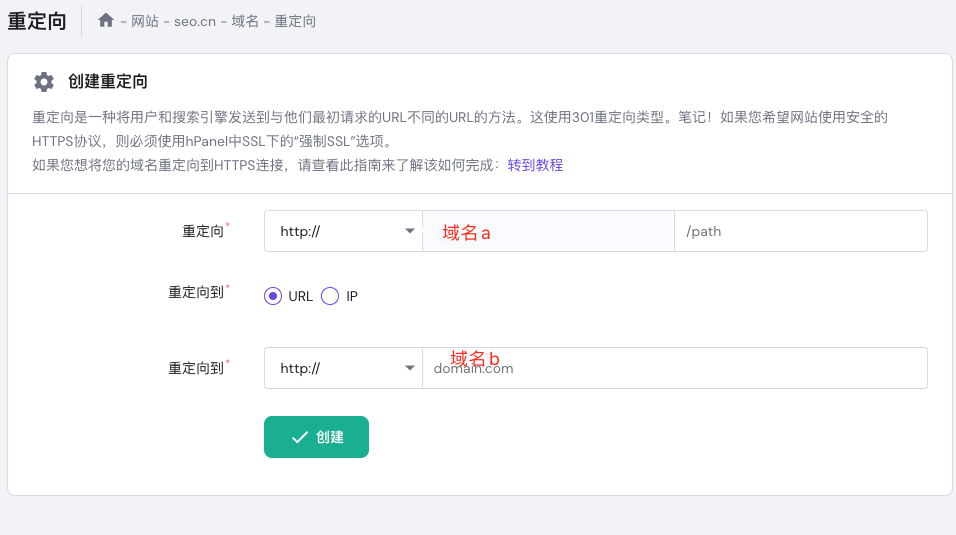Click the 创建重定向 section heading

point(108,82)
